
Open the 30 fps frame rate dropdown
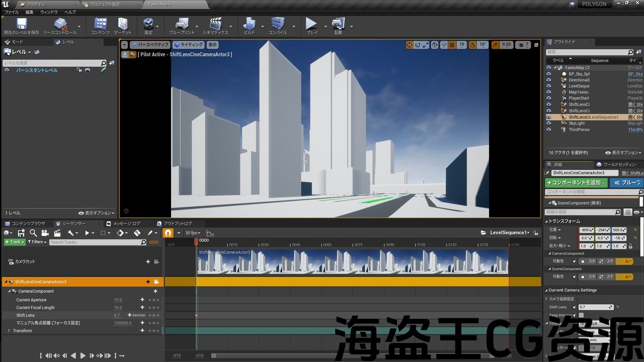point(193,233)
